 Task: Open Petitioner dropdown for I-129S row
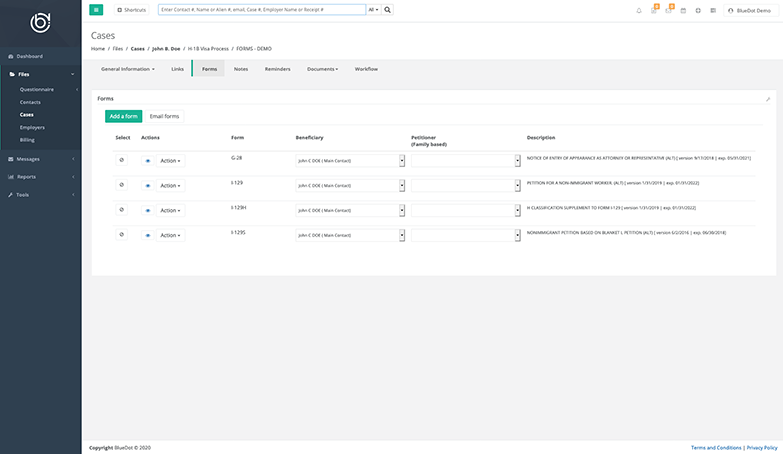[465, 235]
